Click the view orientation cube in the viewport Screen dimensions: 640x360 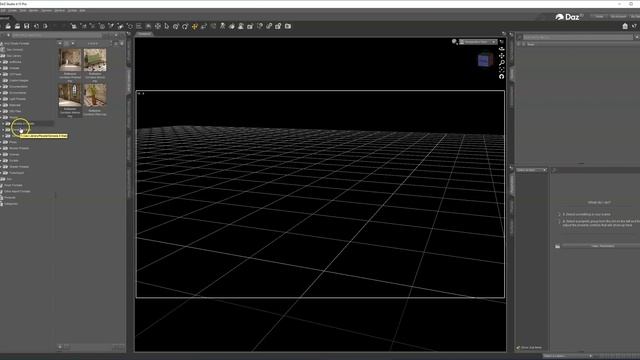[x=484, y=60]
